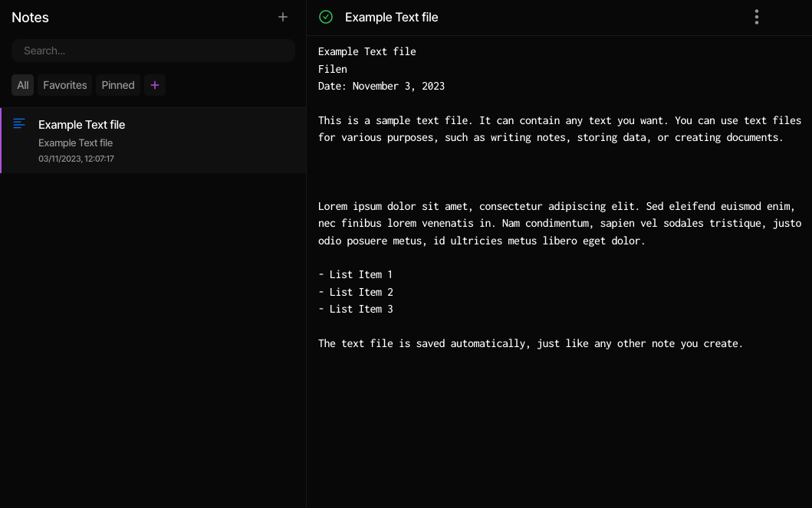Click the '- List Item 3' line
This screenshot has width=812, height=508.
click(355, 310)
